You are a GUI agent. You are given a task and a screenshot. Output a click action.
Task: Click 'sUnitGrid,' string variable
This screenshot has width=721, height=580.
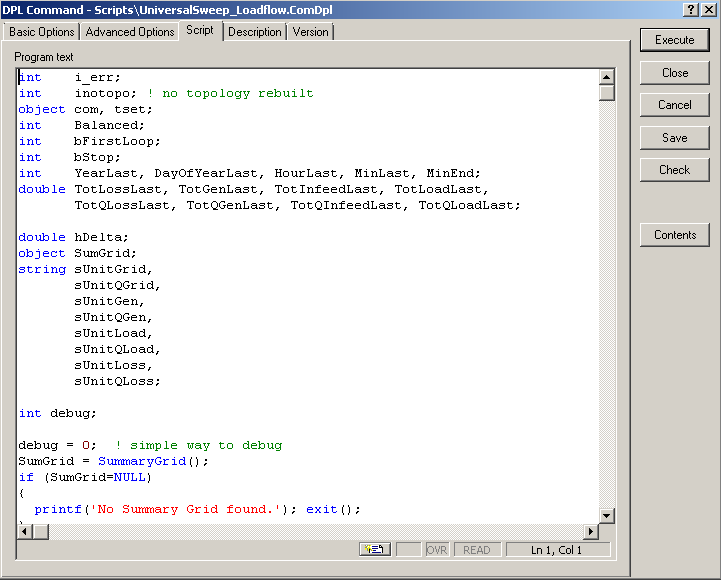[113, 270]
